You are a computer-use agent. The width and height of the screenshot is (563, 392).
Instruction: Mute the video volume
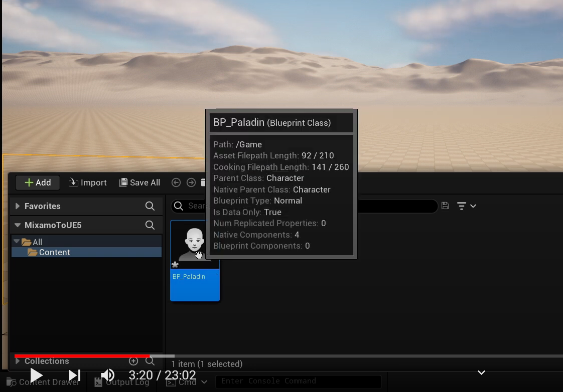point(107,375)
